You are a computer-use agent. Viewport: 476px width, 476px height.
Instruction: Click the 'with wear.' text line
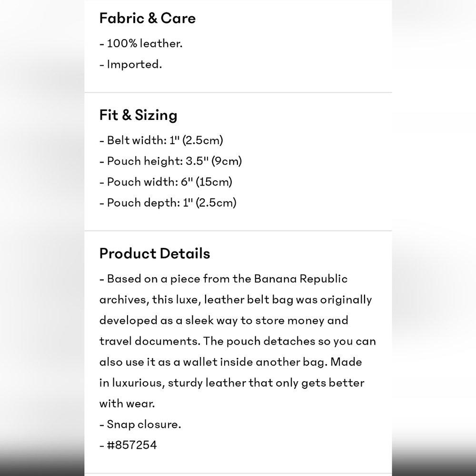click(x=127, y=404)
